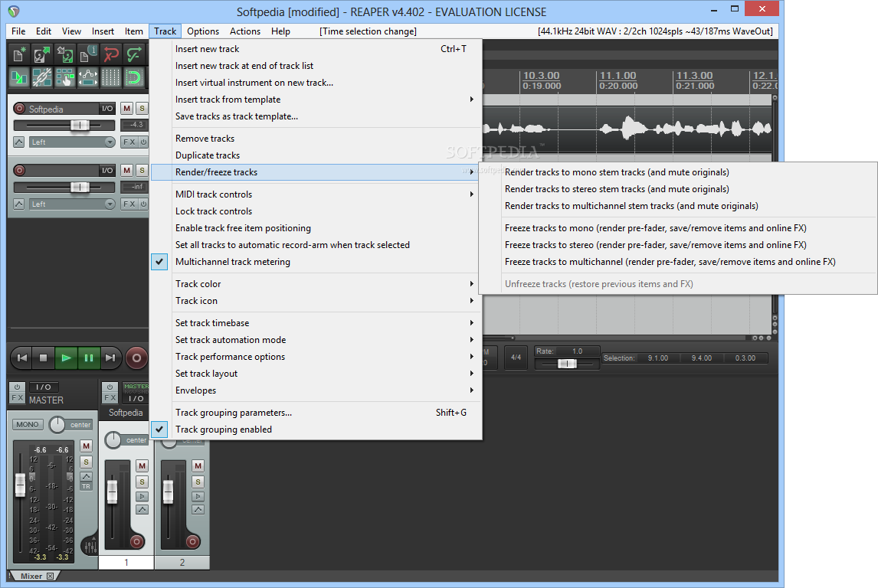Start playback with green Play button
Viewport: 878px width, 588px height.
click(66, 358)
